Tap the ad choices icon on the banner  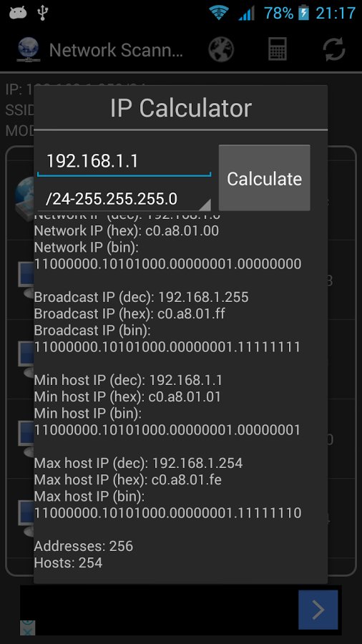27,628
